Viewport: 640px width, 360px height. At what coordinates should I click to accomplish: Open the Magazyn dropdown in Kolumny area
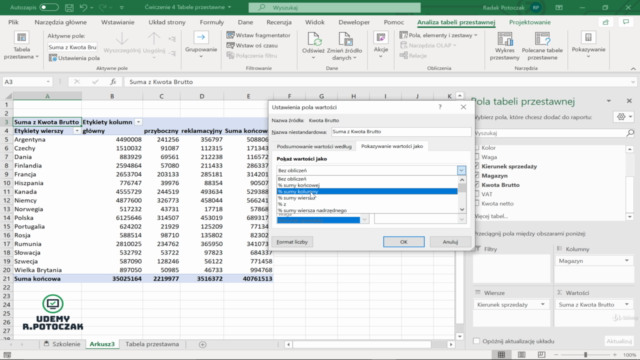click(x=627, y=260)
